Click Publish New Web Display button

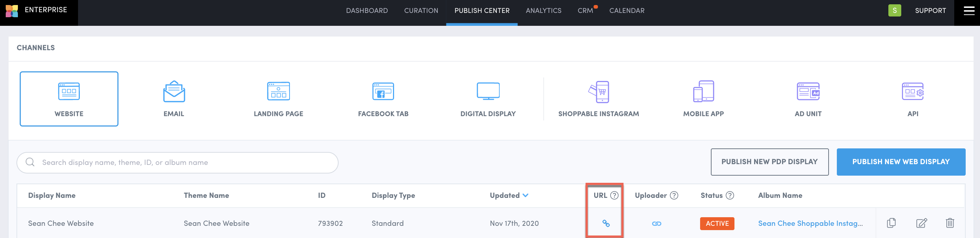(901, 162)
